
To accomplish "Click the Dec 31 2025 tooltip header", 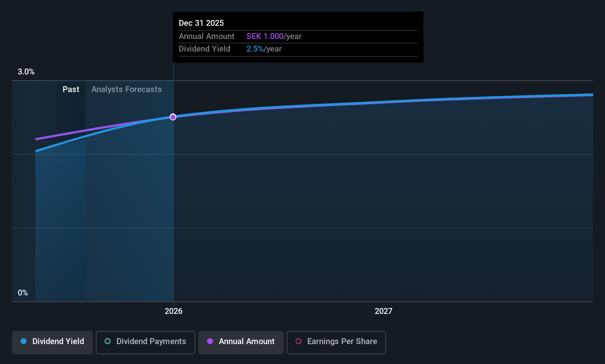I will click(201, 23).
